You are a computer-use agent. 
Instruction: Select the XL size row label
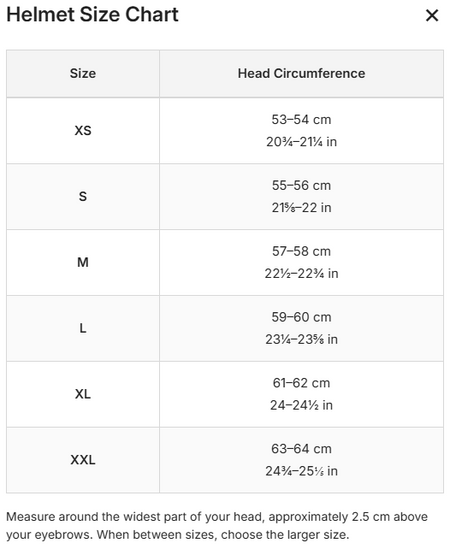click(x=83, y=394)
